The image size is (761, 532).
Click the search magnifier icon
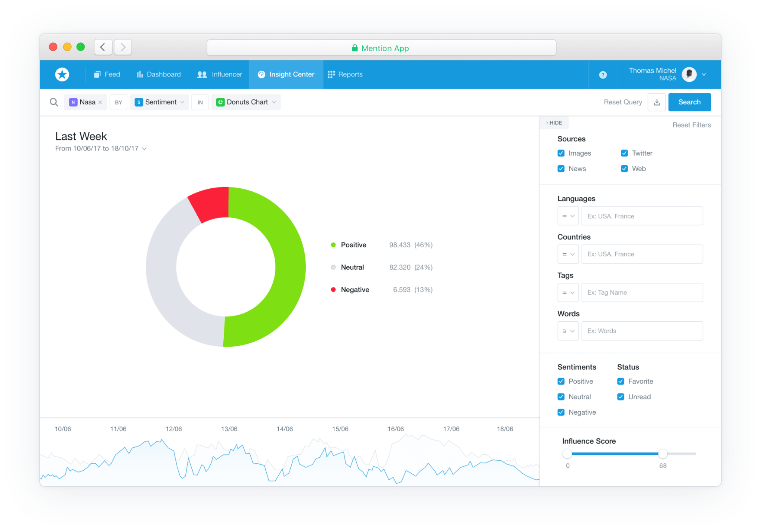[54, 102]
